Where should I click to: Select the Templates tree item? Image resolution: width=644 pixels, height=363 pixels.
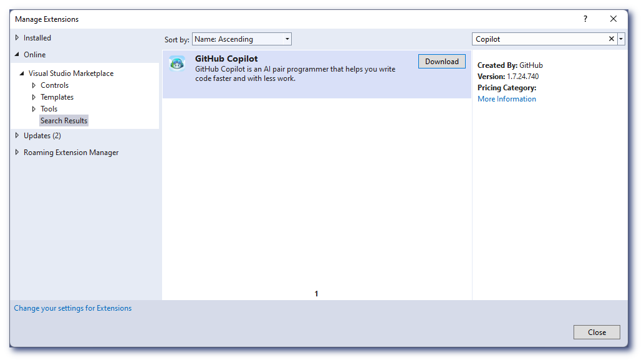coord(57,97)
